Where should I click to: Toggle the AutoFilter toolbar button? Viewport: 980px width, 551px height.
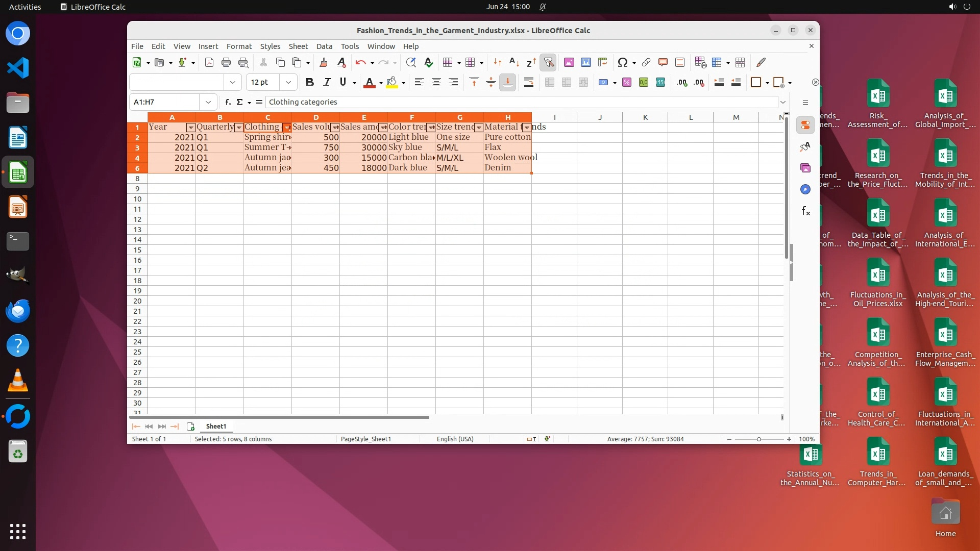(549, 62)
